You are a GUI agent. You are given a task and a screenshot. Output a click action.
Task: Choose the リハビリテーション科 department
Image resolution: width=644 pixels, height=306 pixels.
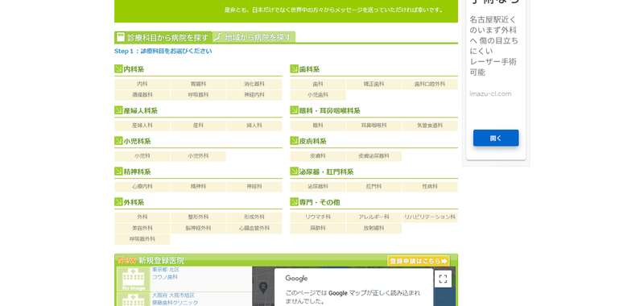pyautogui.click(x=430, y=217)
